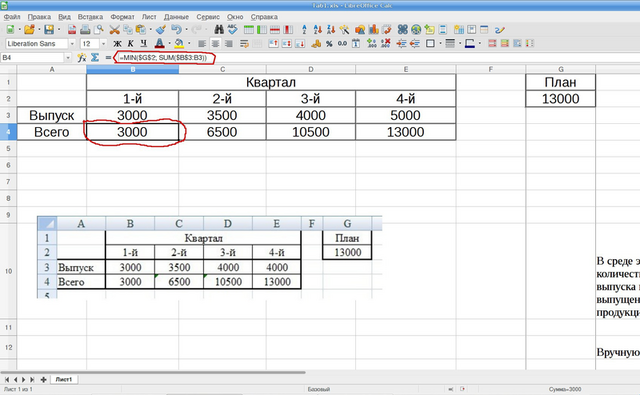
Task: Toggle italic formatting (К)
Action: (131, 43)
